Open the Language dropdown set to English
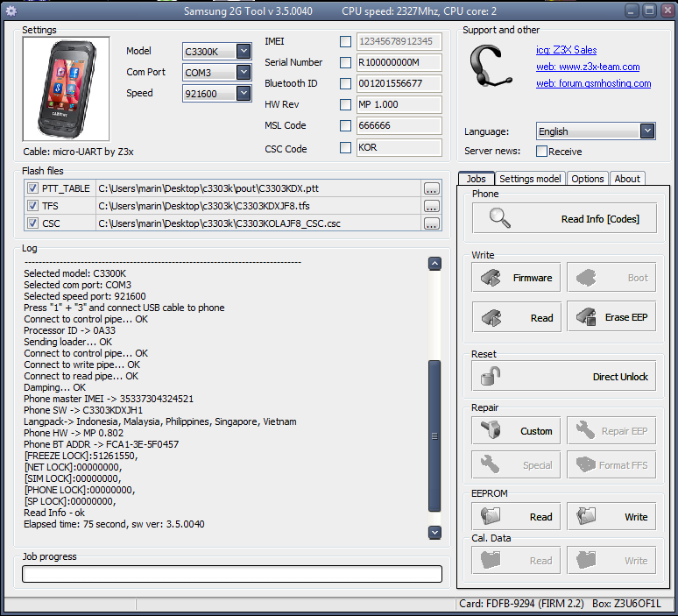This screenshot has height=616, width=678. [647, 131]
